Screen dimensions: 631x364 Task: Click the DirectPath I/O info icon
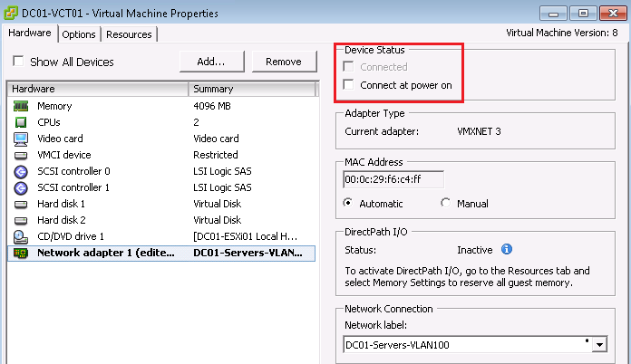click(x=507, y=249)
